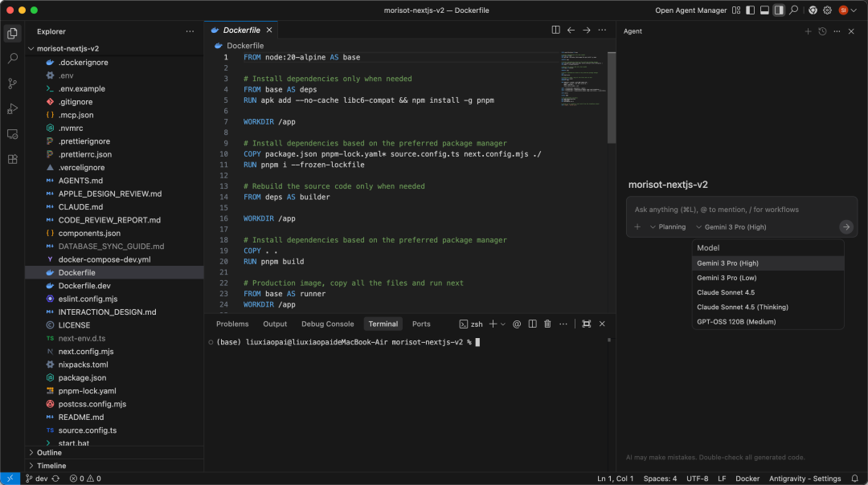Click the Open Agent Manager button
868x485 pixels.
[690, 10]
